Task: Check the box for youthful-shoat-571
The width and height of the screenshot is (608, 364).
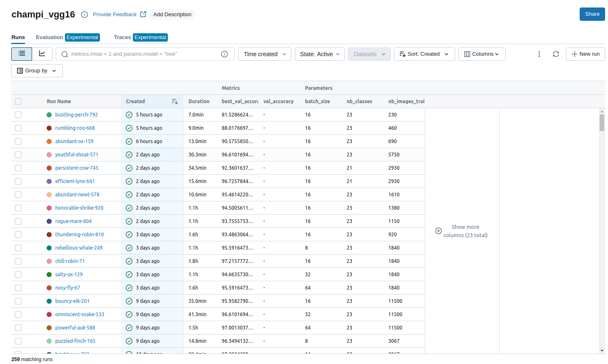Action: 18,155
